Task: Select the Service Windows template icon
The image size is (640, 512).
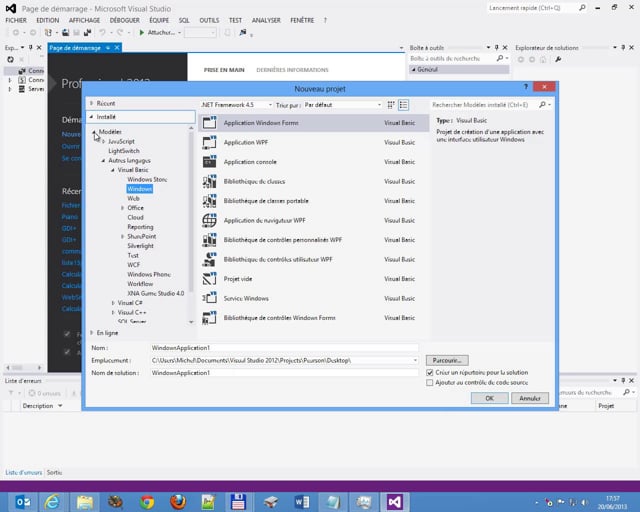Action: (209, 298)
